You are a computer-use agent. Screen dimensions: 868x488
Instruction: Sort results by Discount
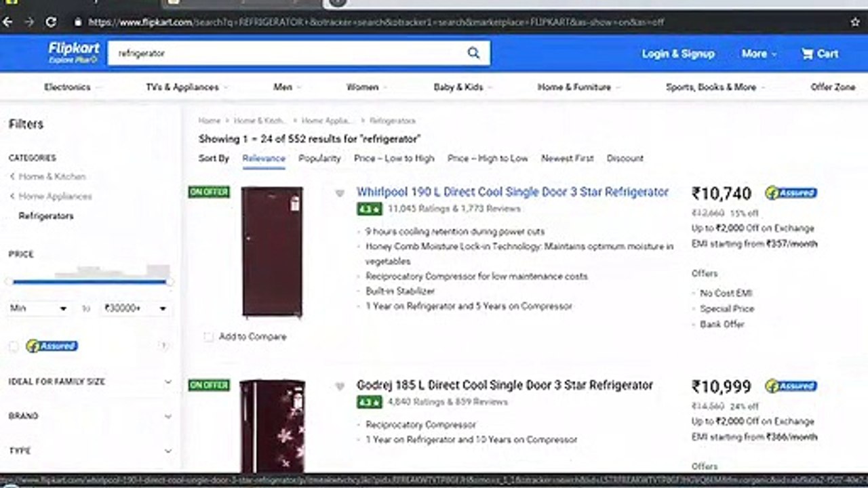tap(625, 158)
